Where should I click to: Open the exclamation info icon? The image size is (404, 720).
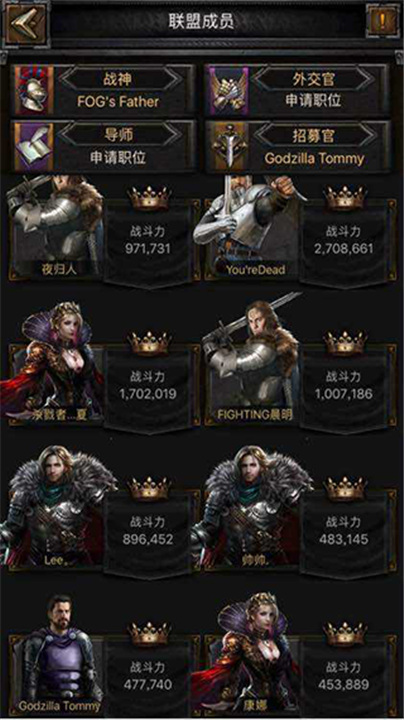[x=382, y=21]
